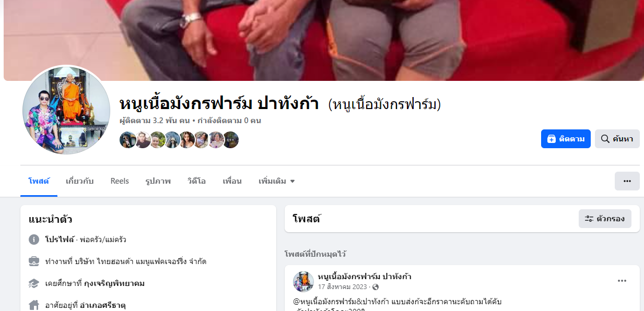Expand the เพิ่มเติม dropdown tab
The height and width of the screenshot is (311, 644).
coord(277,181)
